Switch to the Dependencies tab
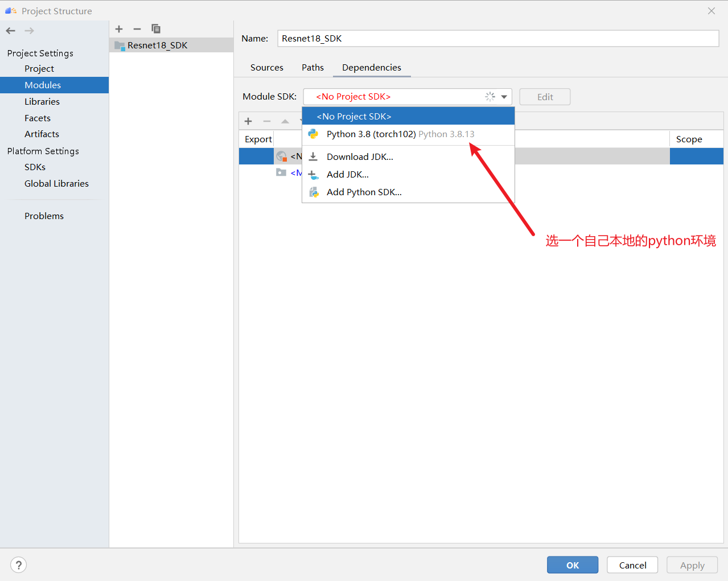The width and height of the screenshot is (728, 581). click(x=372, y=67)
